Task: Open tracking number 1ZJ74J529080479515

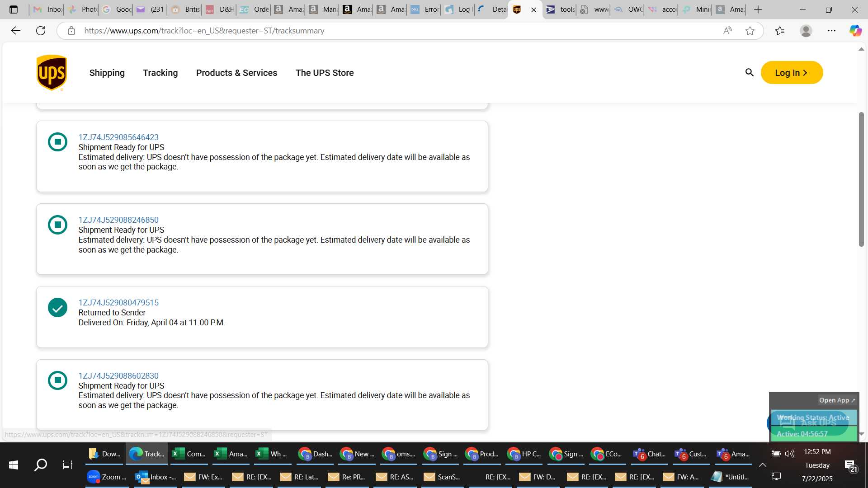Action: pyautogui.click(x=118, y=303)
